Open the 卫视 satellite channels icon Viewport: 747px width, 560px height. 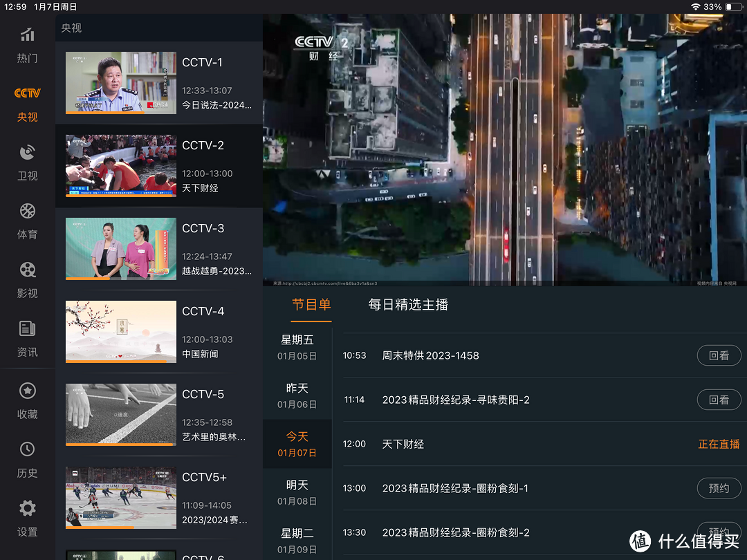click(x=27, y=152)
